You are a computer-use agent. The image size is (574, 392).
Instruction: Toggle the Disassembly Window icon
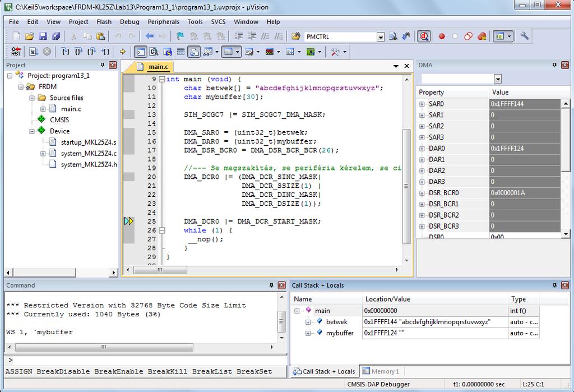(x=154, y=52)
